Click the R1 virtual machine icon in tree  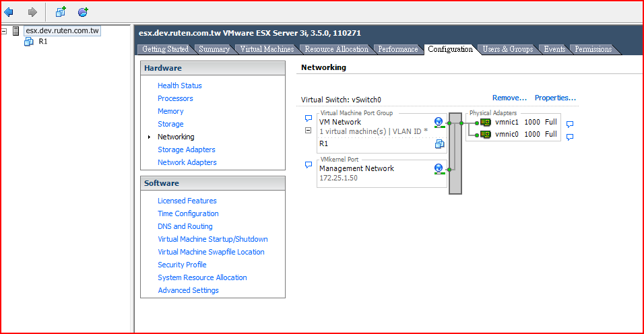[29, 42]
